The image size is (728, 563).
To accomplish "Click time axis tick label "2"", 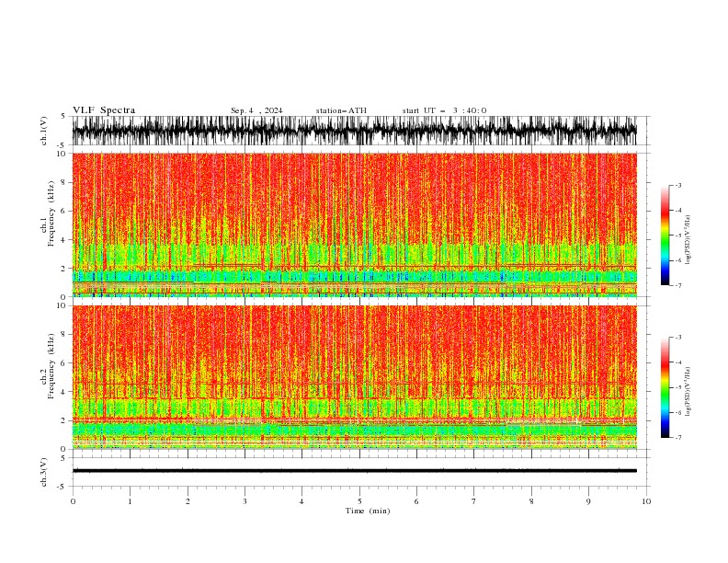I will tap(188, 501).
